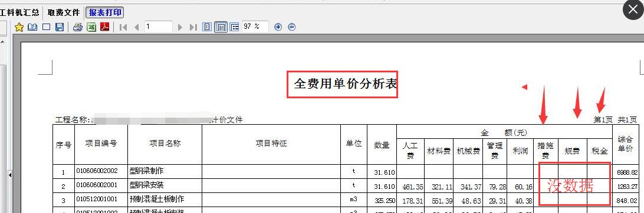Click the 97 % zoom field
Viewport: 644px width, 213px height.
click(255, 26)
